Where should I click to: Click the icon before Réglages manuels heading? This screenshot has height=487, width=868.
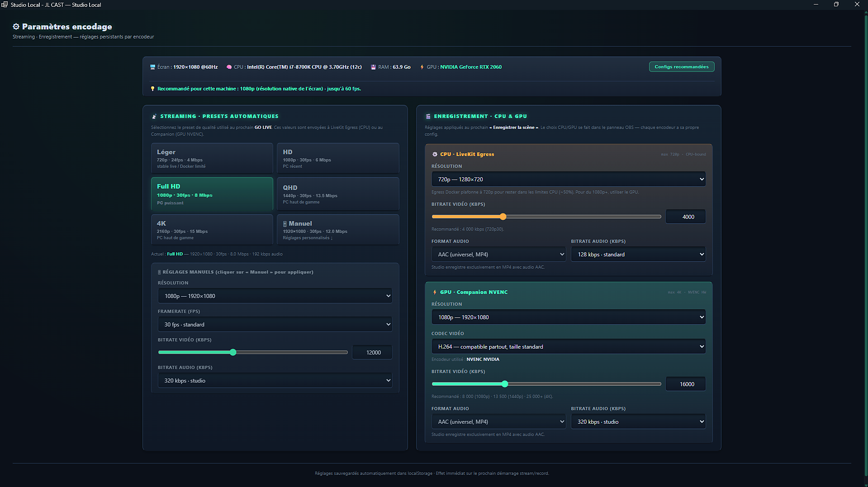pyautogui.click(x=159, y=272)
